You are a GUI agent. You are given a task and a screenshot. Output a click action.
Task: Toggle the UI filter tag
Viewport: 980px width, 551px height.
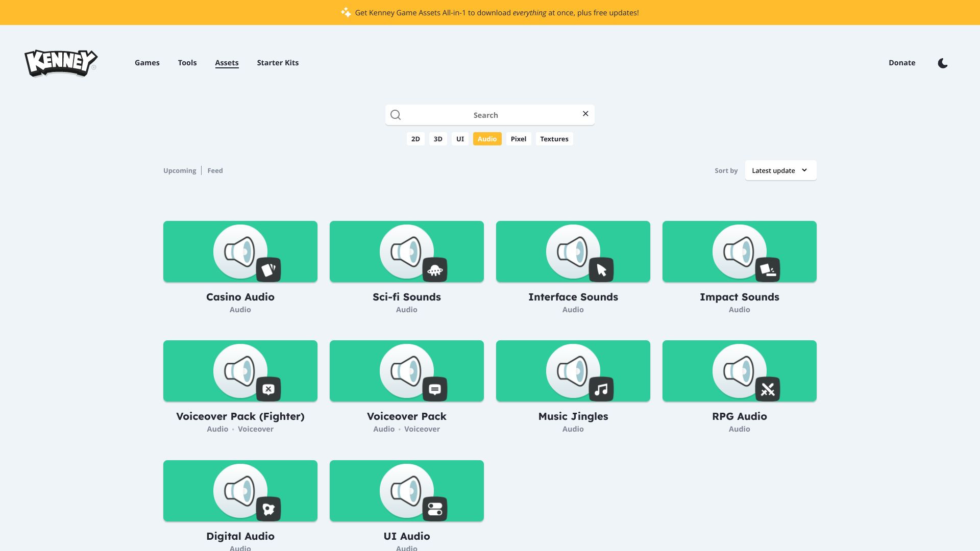click(460, 139)
